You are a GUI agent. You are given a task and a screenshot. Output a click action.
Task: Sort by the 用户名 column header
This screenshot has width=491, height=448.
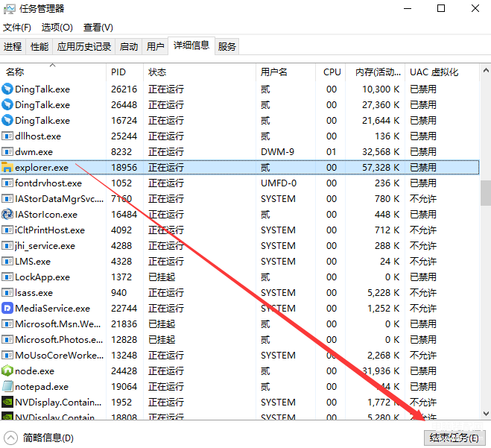tap(285, 72)
